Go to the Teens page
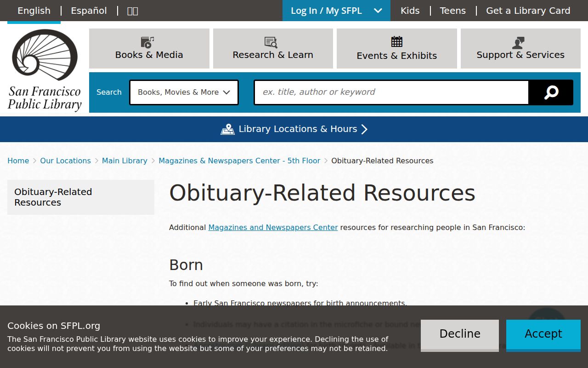The width and height of the screenshot is (588, 368). point(452,11)
